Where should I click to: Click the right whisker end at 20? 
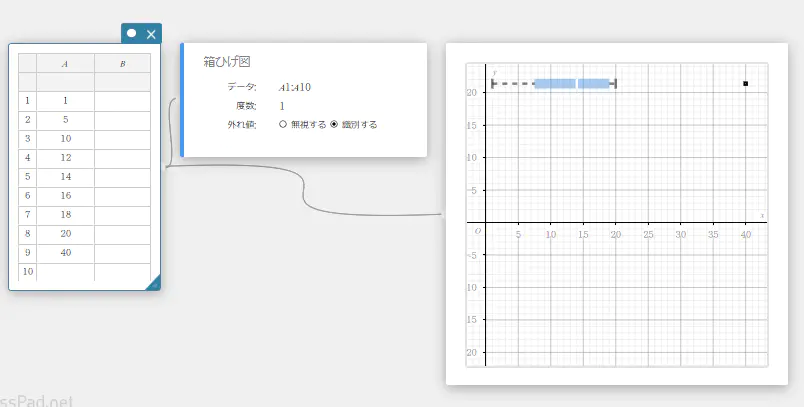tap(615, 83)
